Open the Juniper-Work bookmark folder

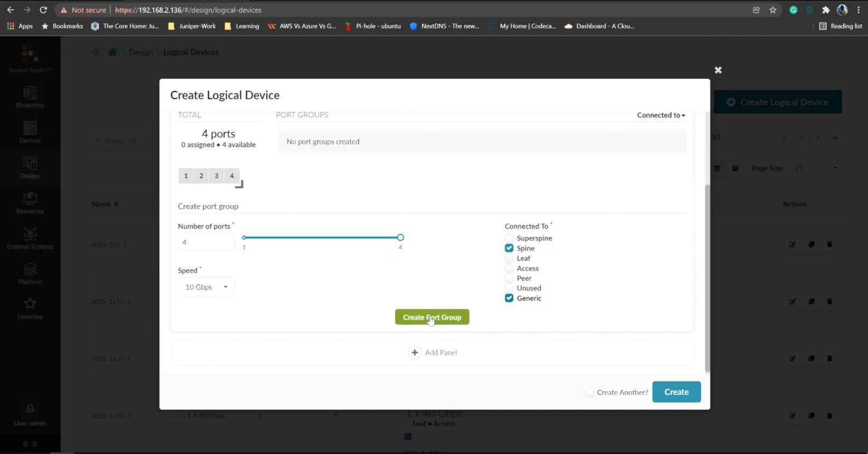192,26
